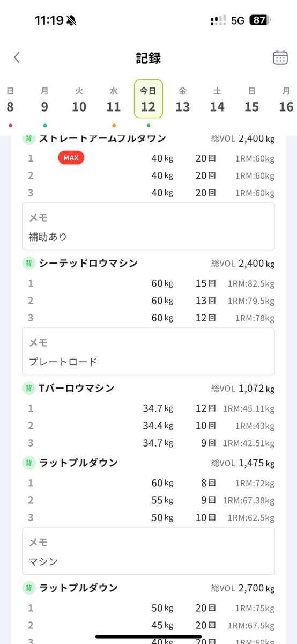
Task: Open the シーテッドロウマシン exercise title
Action: pyautogui.click(x=88, y=263)
